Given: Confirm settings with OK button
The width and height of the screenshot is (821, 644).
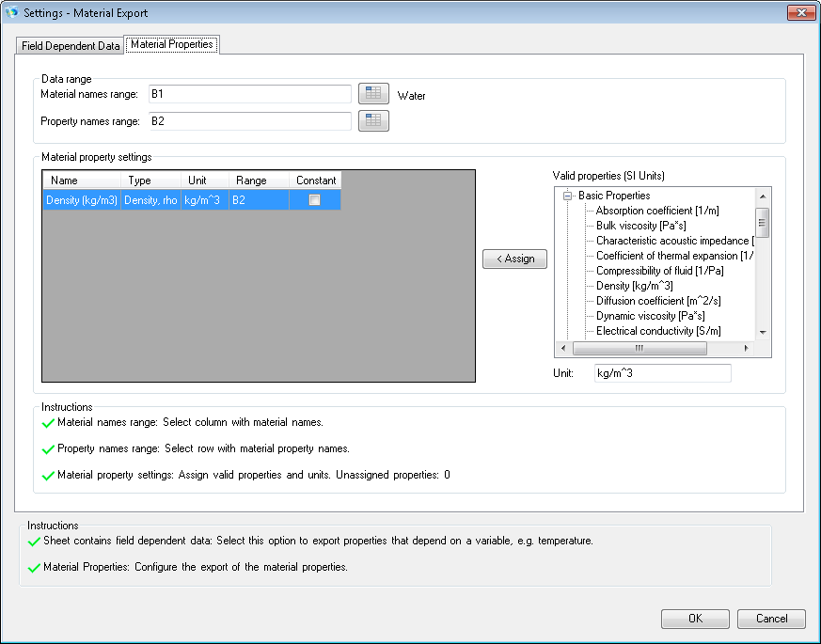Looking at the screenshot, I should (x=695, y=619).
